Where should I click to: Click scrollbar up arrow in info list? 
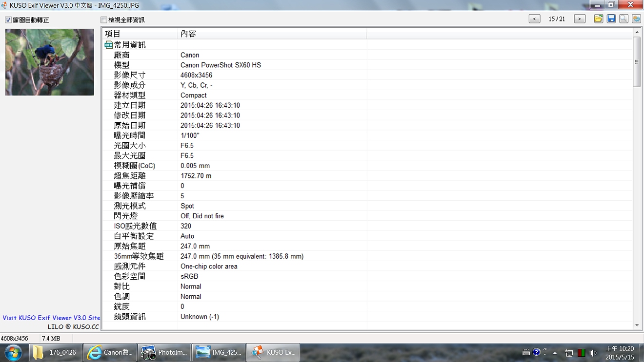point(637,32)
